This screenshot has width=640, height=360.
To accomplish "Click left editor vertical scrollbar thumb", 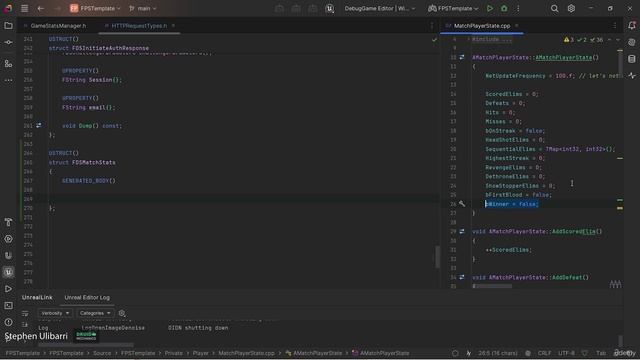I will [x=438, y=257].
